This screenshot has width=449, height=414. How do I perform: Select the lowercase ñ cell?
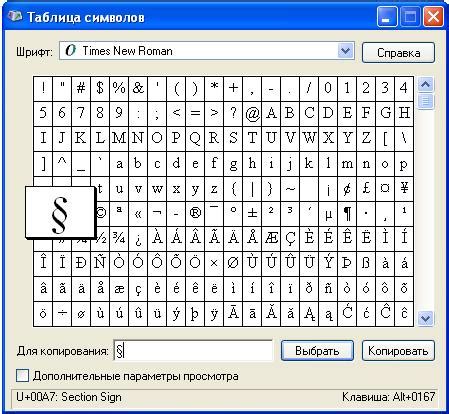(x=328, y=289)
